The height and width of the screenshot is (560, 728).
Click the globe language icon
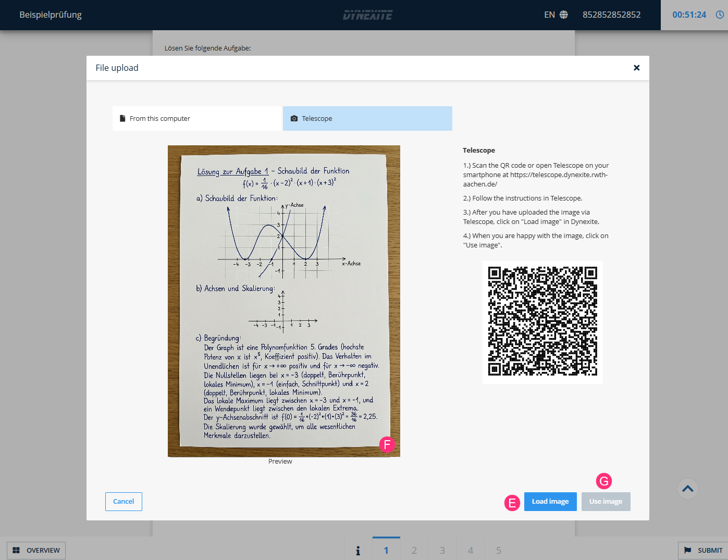(x=563, y=15)
